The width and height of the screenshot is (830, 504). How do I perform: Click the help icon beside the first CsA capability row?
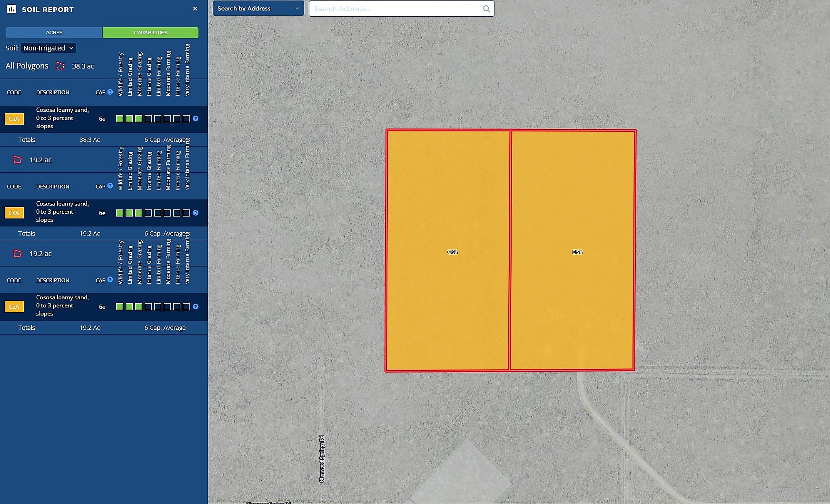pyautogui.click(x=196, y=119)
